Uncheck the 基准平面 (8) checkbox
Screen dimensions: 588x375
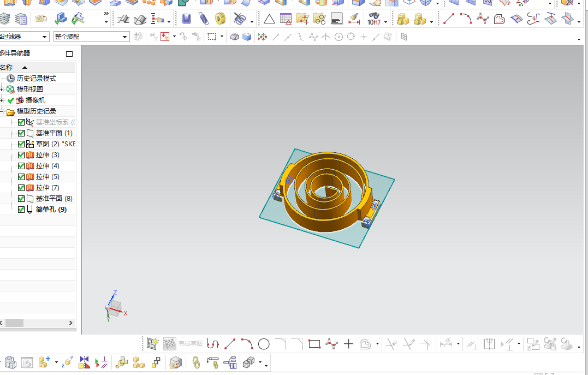tap(21, 198)
